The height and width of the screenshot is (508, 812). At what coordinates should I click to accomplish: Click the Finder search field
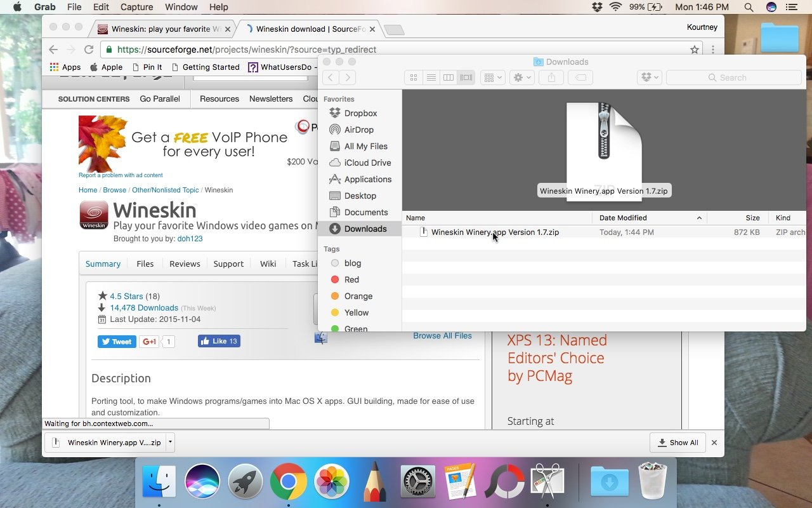(x=733, y=77)
